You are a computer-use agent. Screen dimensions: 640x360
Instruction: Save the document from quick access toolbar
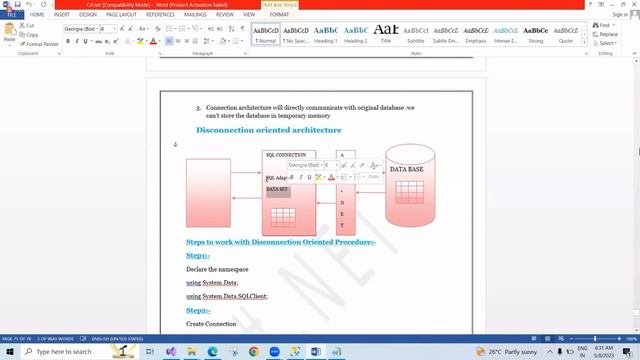click(18, 4)
